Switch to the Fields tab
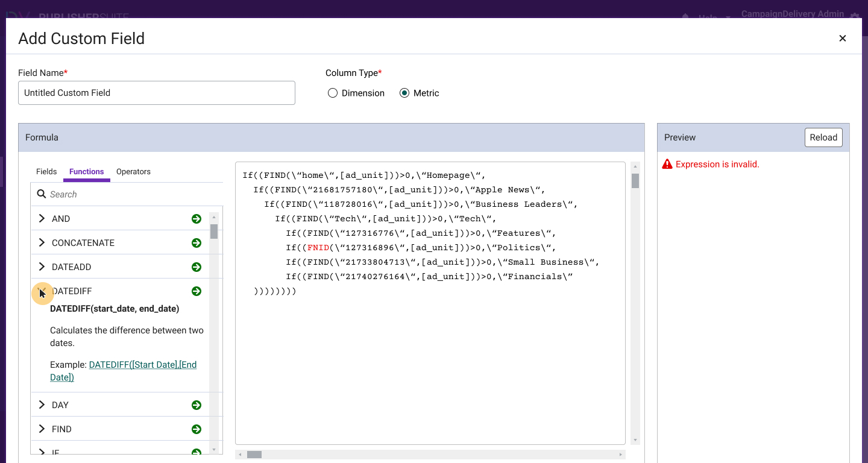Image resolution: width=868 pixels, height=463 pixels. coord(46,172)
